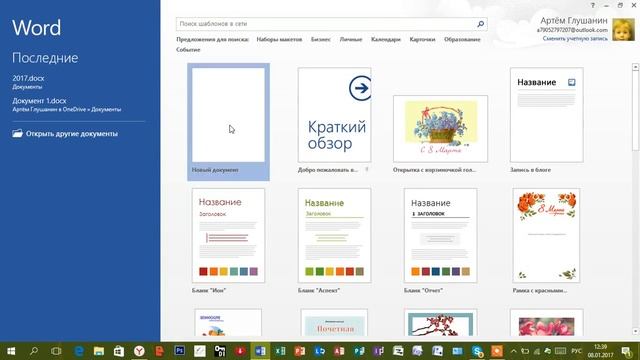Choose the Бланк "Отчет" template
This screenshot has width=640, height=360.
[440, 236]
